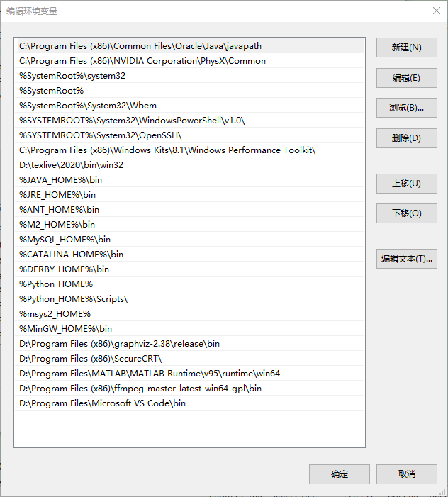Screen dimensions: 448x497
Task: Select the SecureCRT\ path entry
Action: coord(189,359)
